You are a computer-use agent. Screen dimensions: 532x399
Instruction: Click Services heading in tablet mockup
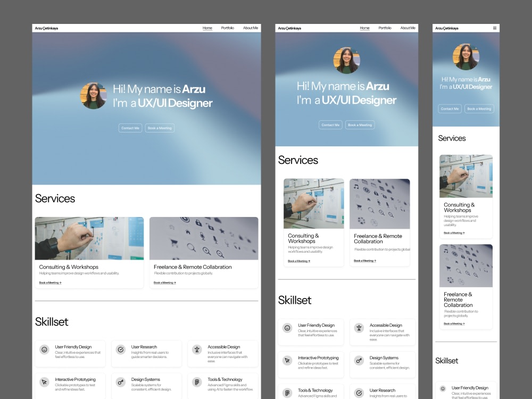point(298,160)
